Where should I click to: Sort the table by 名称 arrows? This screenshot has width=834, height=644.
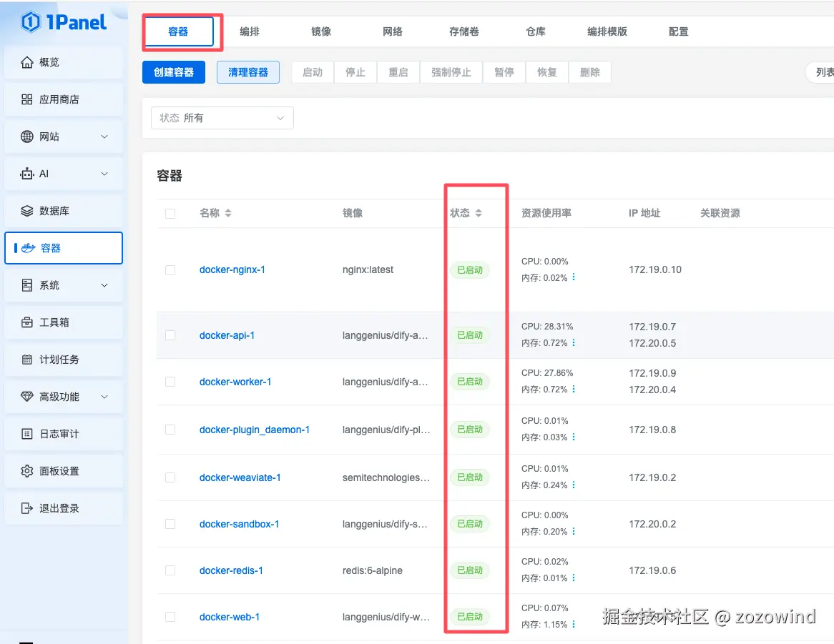click(228, 213)
